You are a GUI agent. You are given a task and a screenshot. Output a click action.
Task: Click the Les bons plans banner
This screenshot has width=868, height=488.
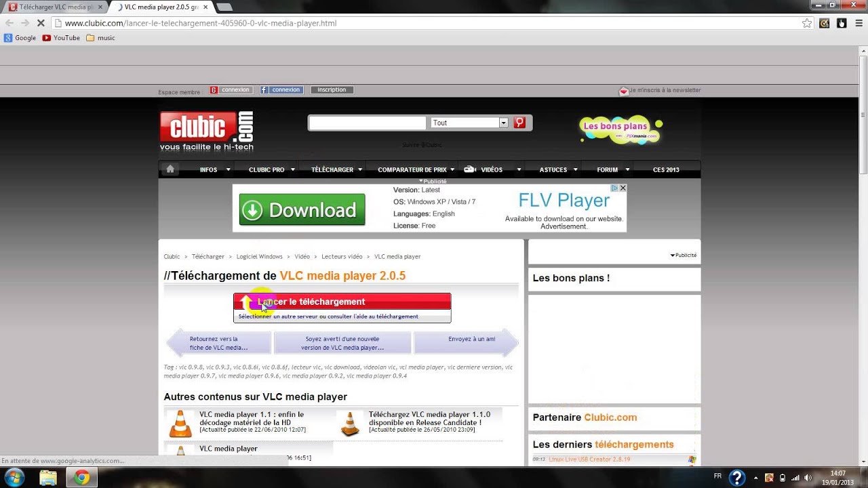620,129
